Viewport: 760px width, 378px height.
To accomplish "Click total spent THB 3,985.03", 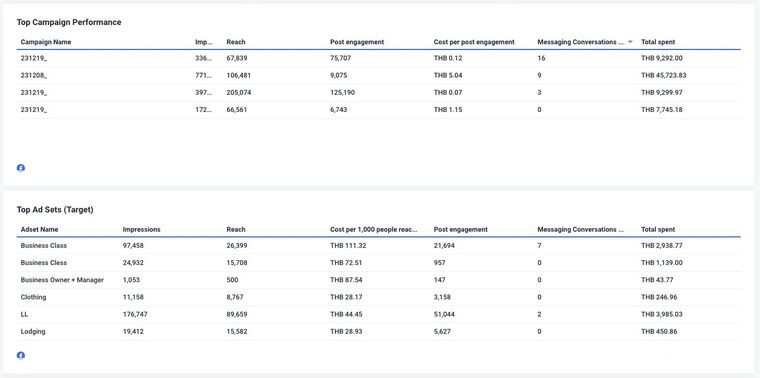I will [662, 315].
